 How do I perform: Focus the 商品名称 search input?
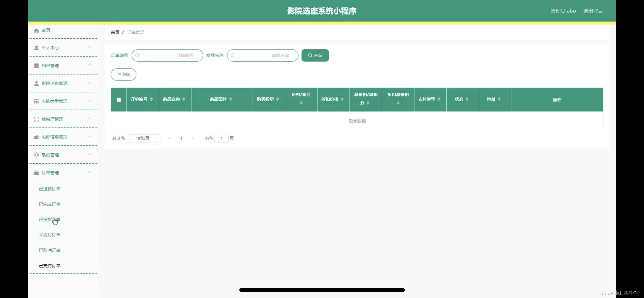[x=263, y=55]
